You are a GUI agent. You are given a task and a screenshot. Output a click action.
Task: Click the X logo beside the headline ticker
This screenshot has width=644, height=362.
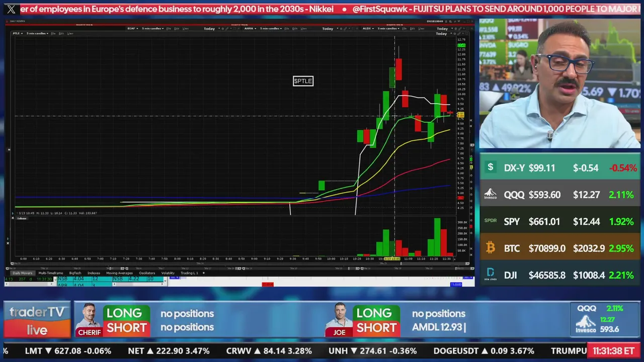11,9
